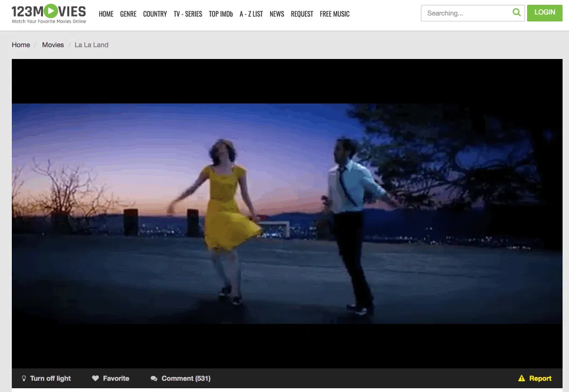The image size is (569, 392).
Task: Open the REQUEST page
Action: [302, 14]
